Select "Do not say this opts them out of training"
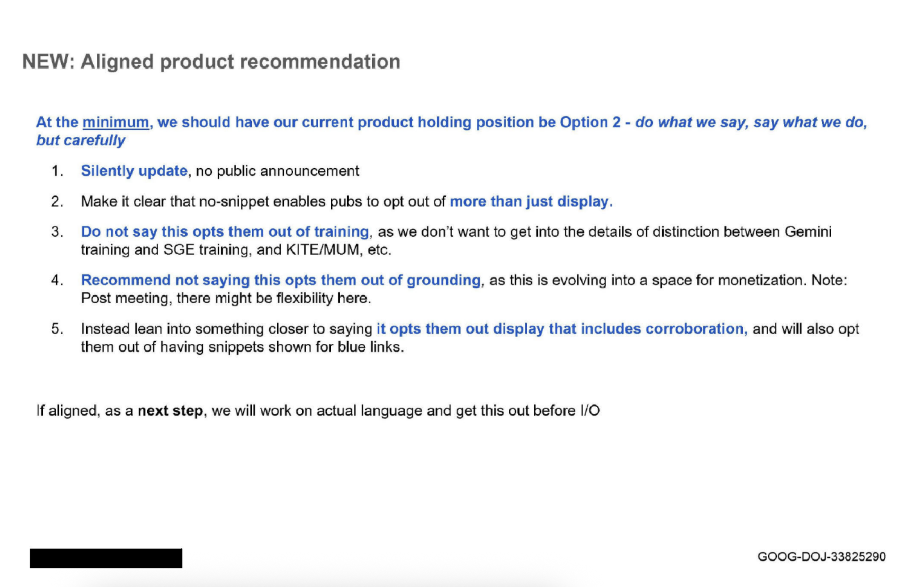924x587 pixels. [225, 232]
